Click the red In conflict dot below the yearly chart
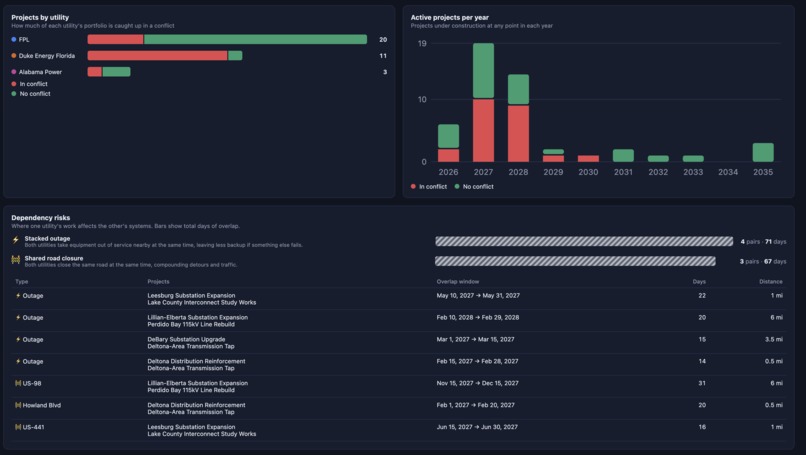Image resolution: width=806 pixels, height=455 pixels. pos(413,187)
